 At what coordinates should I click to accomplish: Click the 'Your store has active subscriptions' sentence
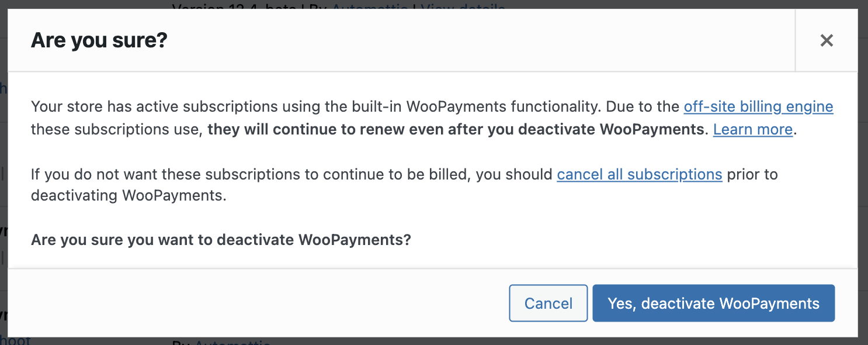pyautogui.click(x=292, y=107)
